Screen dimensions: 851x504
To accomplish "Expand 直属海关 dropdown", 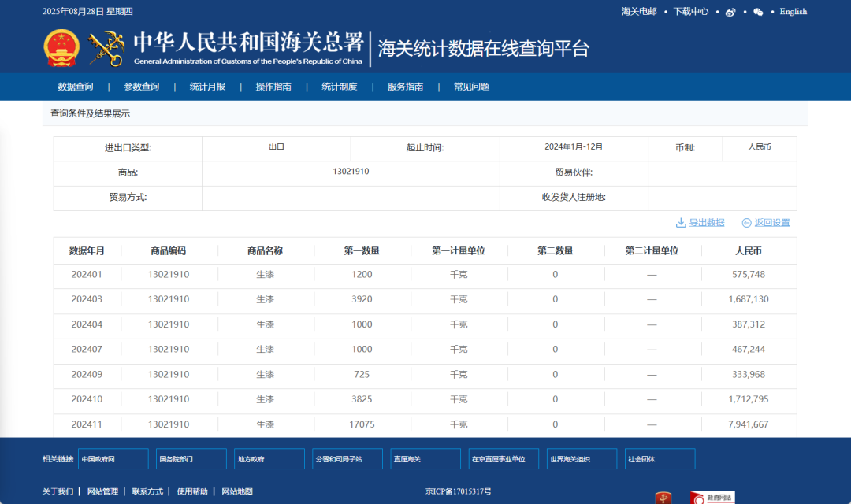I will point(426,459).
